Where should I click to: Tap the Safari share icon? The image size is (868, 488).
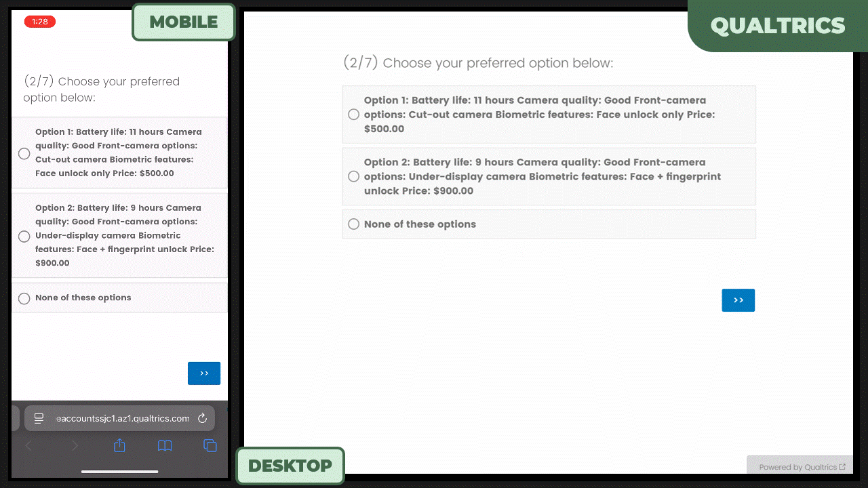pyautogui.click(x=120, y=445)
